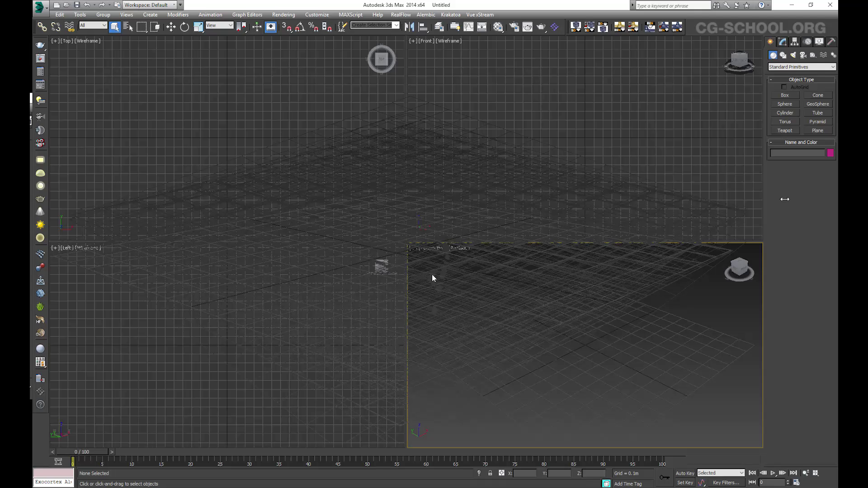Select the Helpers category icon
This screenshot has height=488, width=868.
(x=813, y=55)
